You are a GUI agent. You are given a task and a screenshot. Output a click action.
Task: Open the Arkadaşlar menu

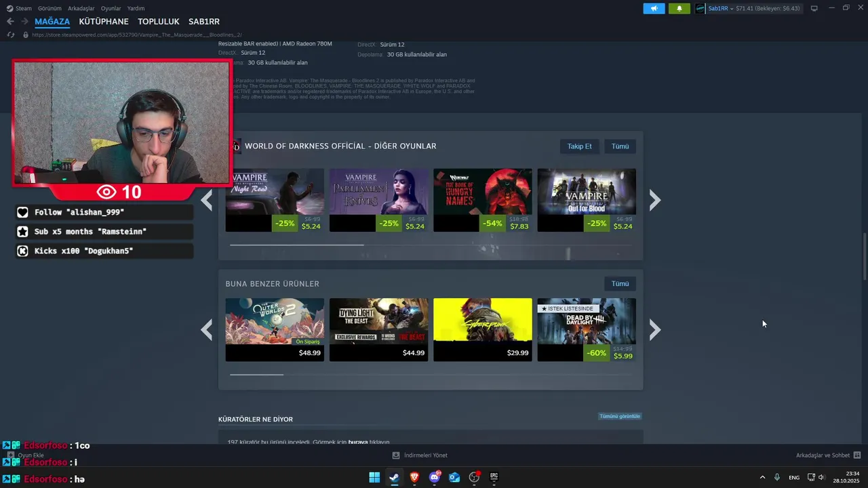pyautogui.click(x=81, y=8)
